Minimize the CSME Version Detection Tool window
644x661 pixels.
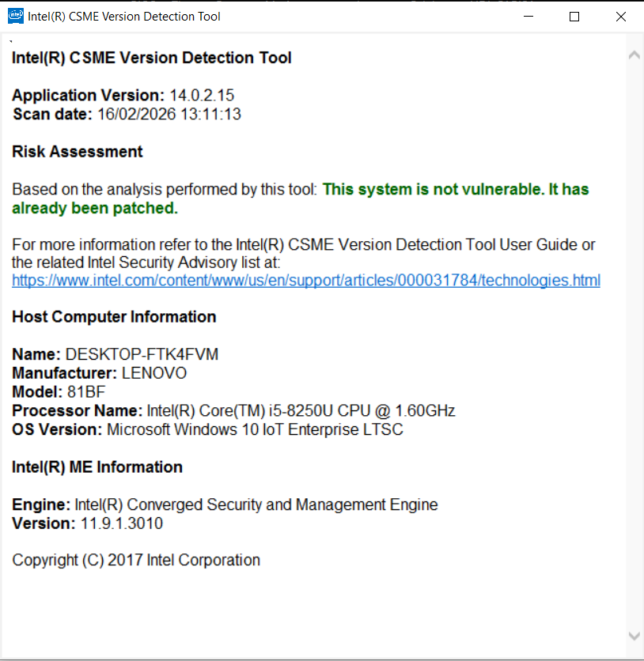(x=528, y=17)
